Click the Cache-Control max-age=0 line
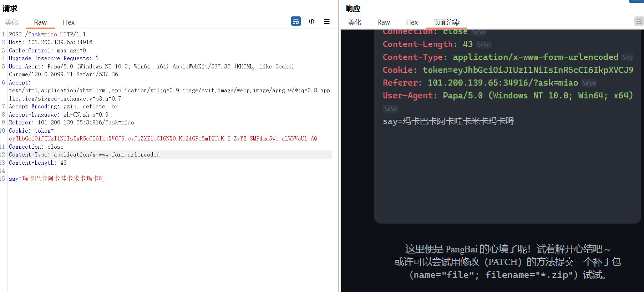 (x=47, y=50)
